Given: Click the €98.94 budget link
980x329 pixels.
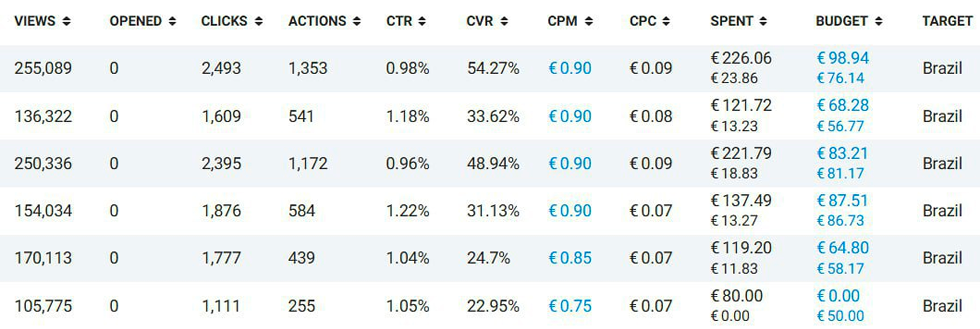Looking at the screenshot, I should (x=842, y=58).
